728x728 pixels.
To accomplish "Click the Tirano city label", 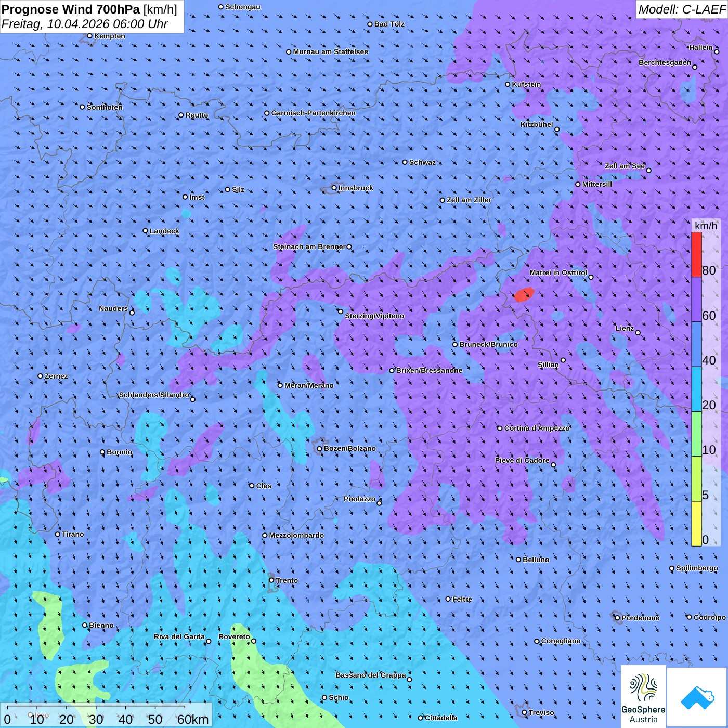I will (x=73, y=534).
